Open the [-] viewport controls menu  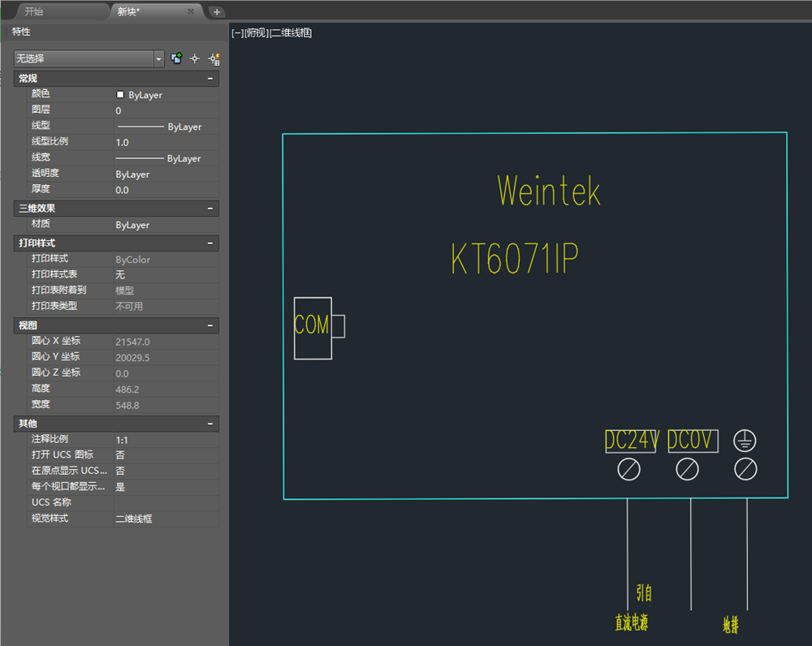[x=237, y=33]
